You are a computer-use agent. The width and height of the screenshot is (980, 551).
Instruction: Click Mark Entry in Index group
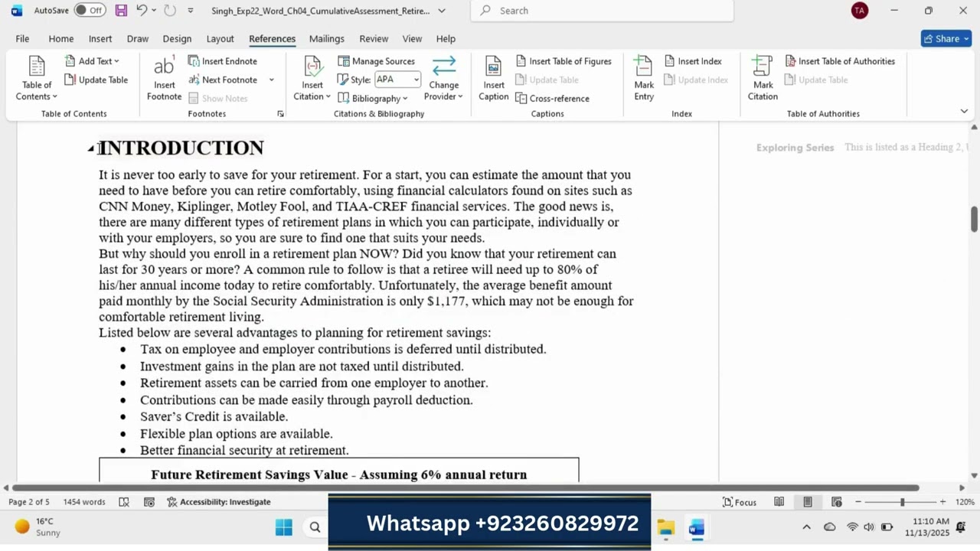point(644,79)
